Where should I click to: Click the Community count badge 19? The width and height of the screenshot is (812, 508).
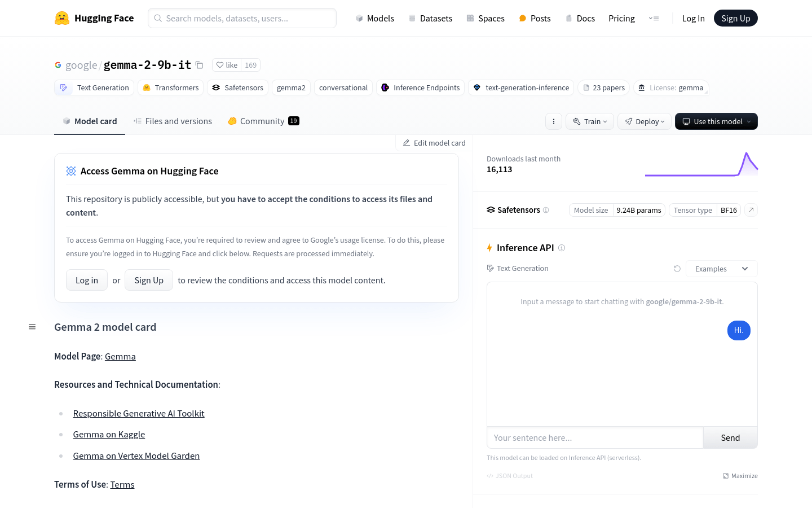pos(294,121)
